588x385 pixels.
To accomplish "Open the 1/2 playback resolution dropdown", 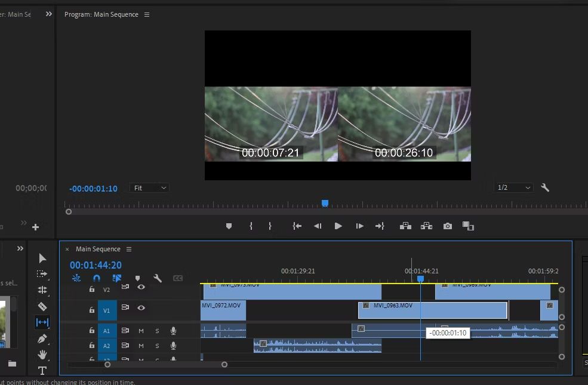I will coord(514,187).
